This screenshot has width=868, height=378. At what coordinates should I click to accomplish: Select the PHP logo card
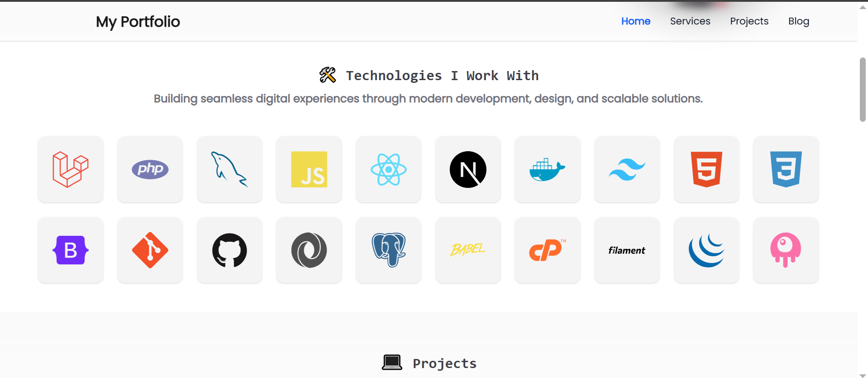[150, 169]
